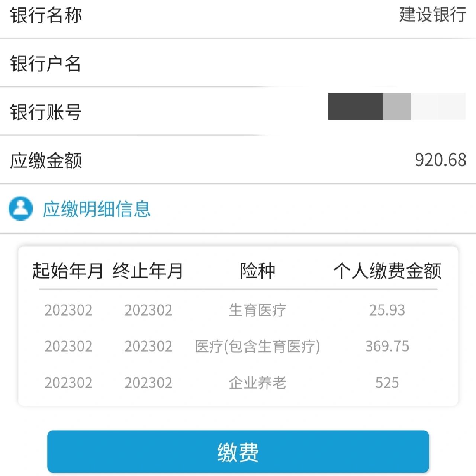Click the 应缴金额 label
The image size is (476, 476).
click(46, 161)
